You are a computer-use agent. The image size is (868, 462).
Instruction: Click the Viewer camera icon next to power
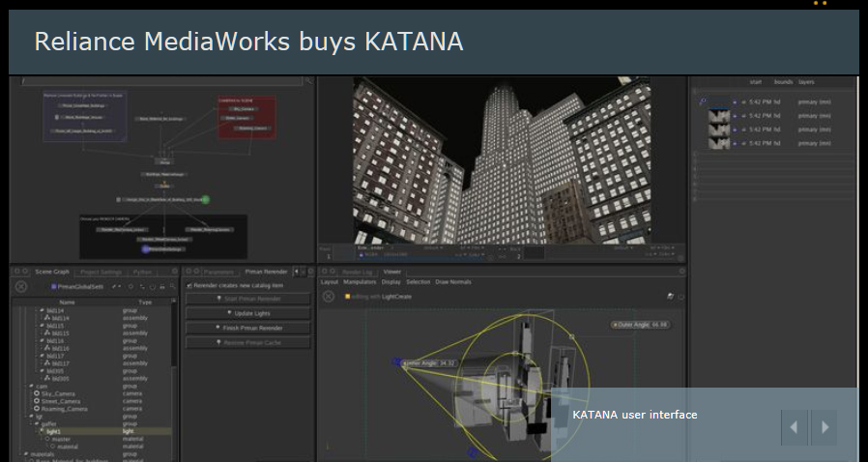(671, 297)
